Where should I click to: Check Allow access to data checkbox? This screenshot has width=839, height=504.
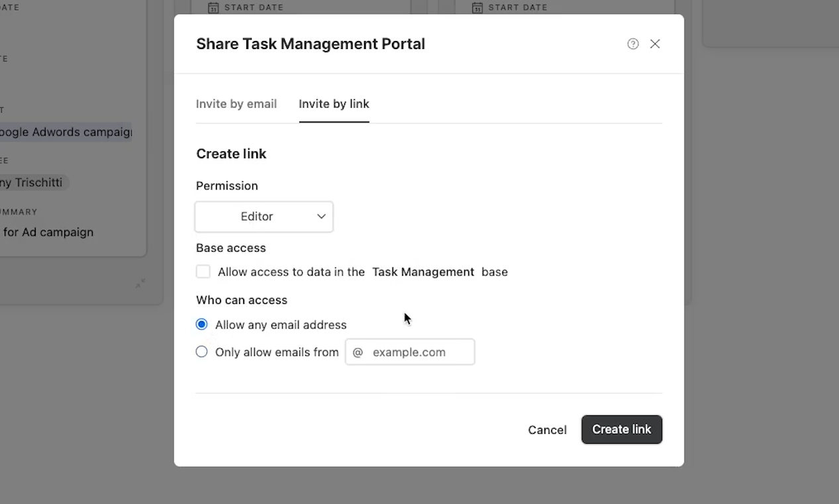(203, 272)
